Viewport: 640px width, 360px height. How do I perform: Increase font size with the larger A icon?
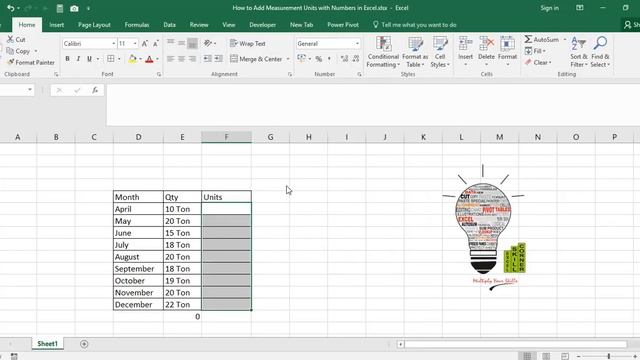coord(145,43)
